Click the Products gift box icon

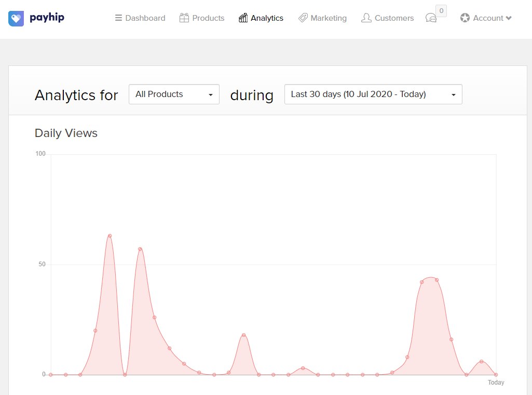(184, 18)
